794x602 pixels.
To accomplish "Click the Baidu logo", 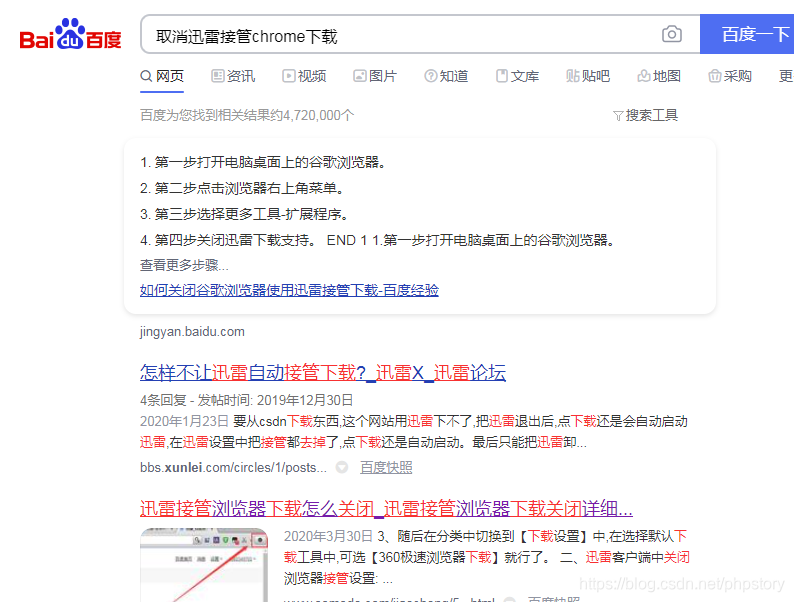I will [x=70, y=34].
